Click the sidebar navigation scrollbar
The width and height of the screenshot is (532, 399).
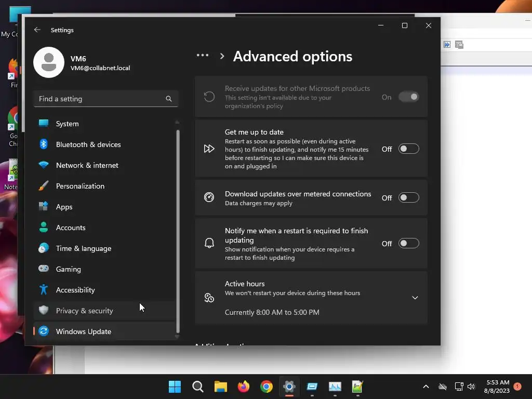pyautogui.click(x=178, y=231)
